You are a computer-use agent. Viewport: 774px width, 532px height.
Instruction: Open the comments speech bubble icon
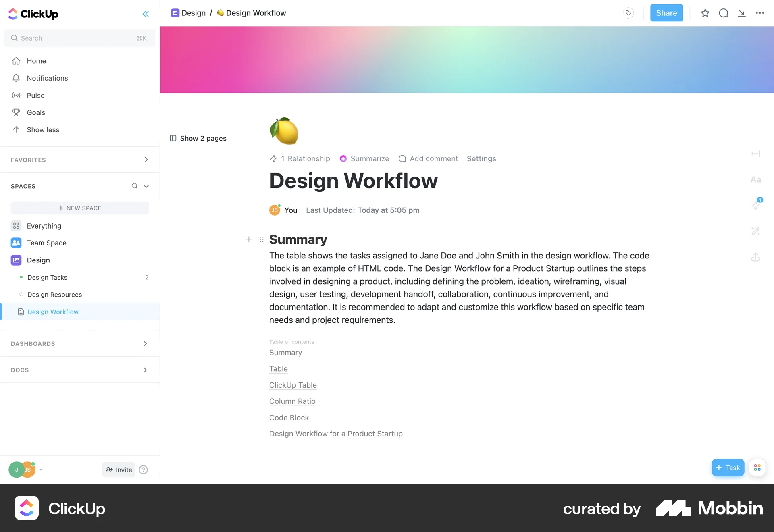click(723, 13)
